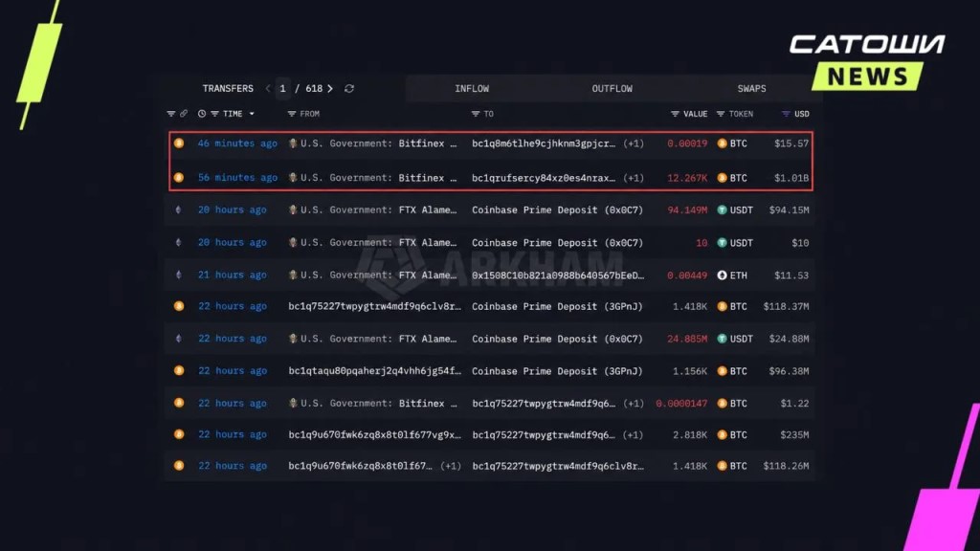Viewport: 980px width, 551px height.
Task: Click the link icon in the table header
Action: pyautogui.click(x=183, y=114)
